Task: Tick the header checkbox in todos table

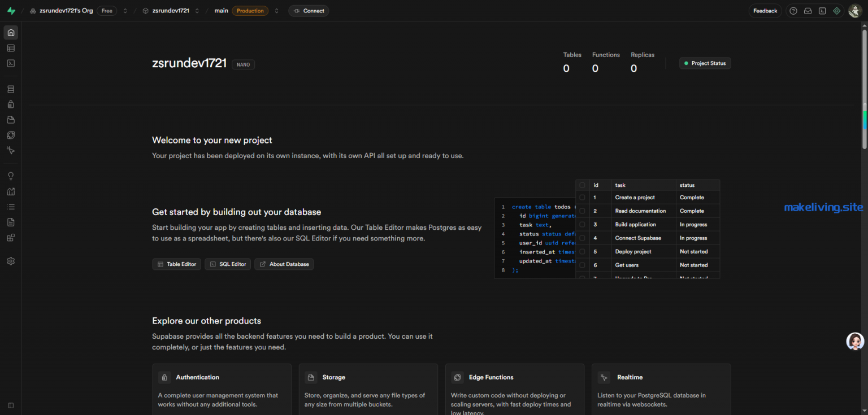Action: tap(582, 185)
